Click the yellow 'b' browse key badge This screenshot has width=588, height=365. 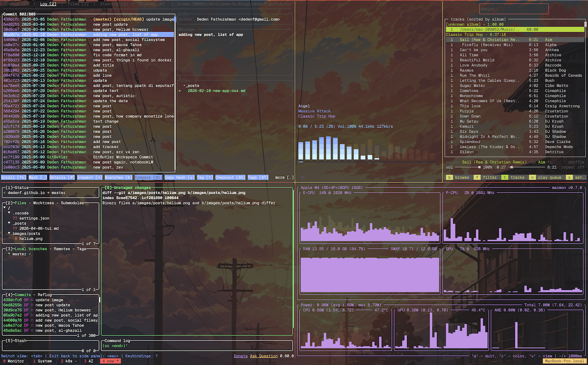(449, 177)
